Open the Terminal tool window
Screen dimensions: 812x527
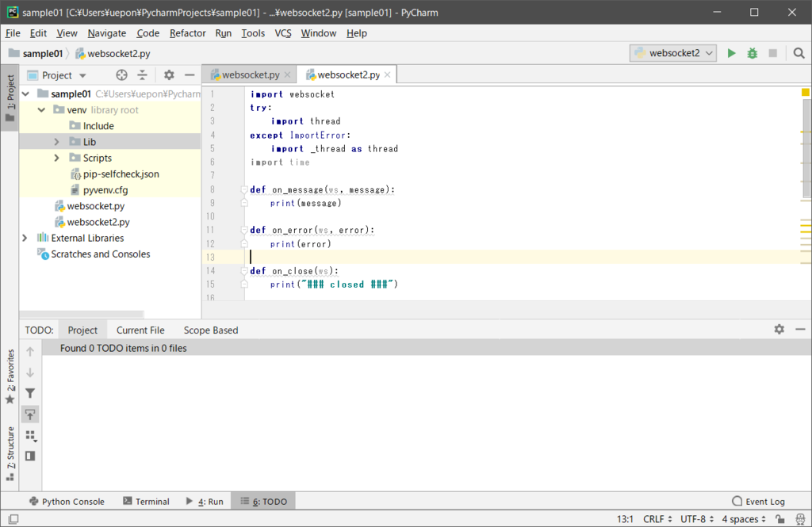pos(147,501)
